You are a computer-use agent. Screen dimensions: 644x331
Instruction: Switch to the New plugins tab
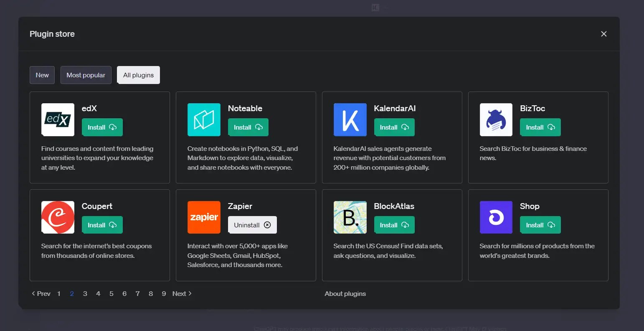point(42,75)
